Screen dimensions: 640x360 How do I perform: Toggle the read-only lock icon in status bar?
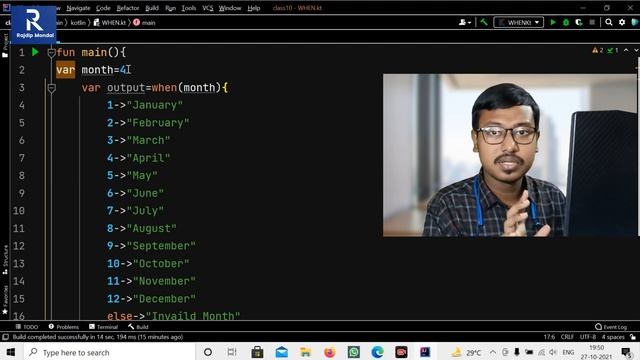633,337
